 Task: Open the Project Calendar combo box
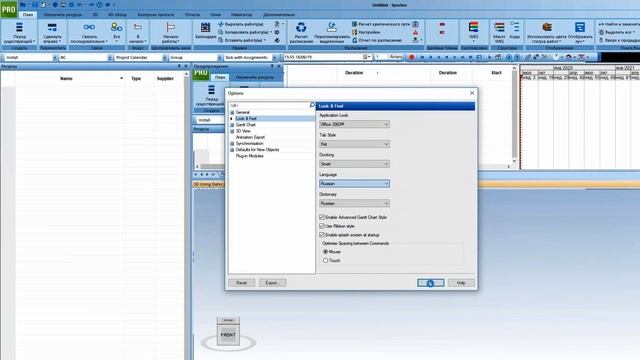pos(140,58)
